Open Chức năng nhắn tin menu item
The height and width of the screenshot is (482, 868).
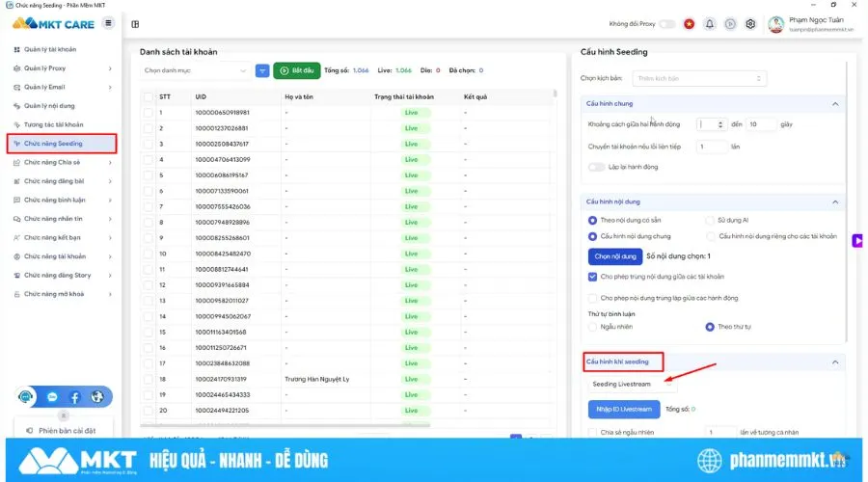pyautogui.click(x=62, y=219)
